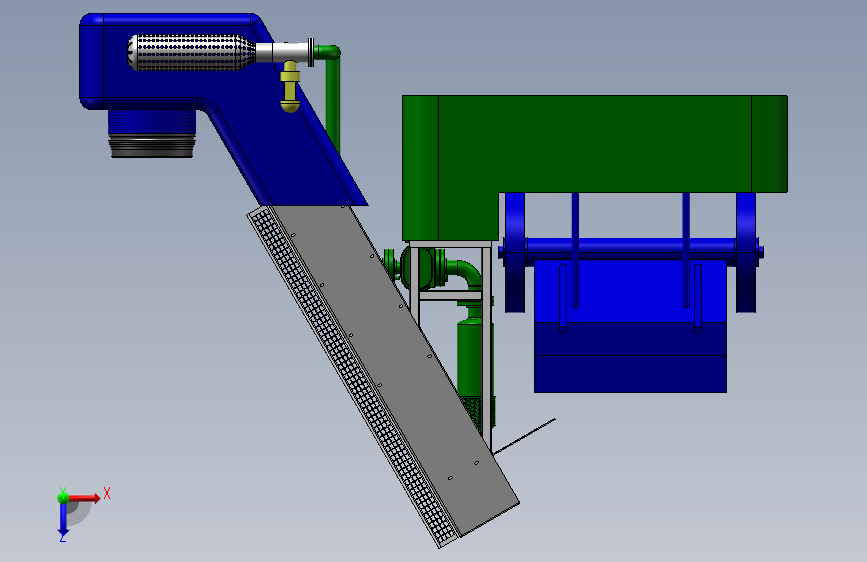Select the gray inclined conveyor panel
The height and width of the screenshot is (562, 867).
tap(396, 370)
